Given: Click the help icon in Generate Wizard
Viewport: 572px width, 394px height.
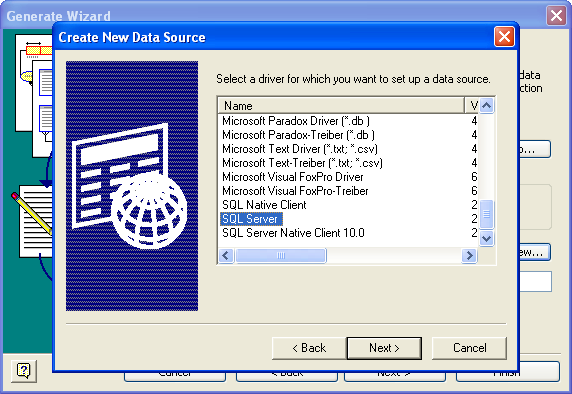Looking at the screenshot, I should [x=24, y=371].
